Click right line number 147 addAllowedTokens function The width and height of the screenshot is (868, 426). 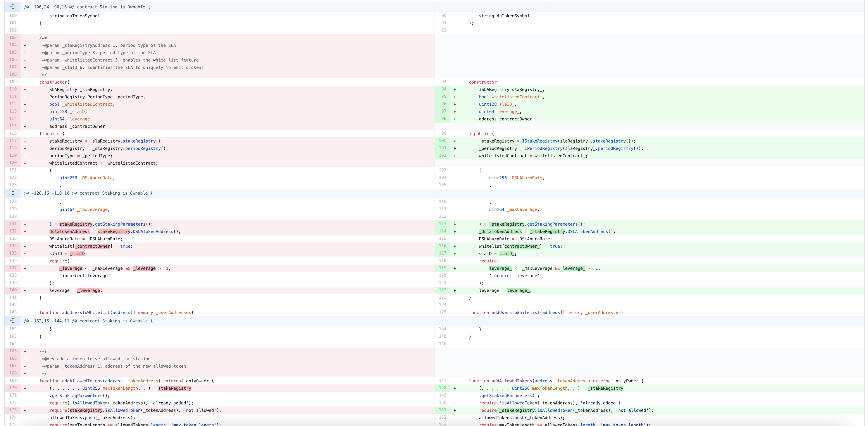point(442,381)
